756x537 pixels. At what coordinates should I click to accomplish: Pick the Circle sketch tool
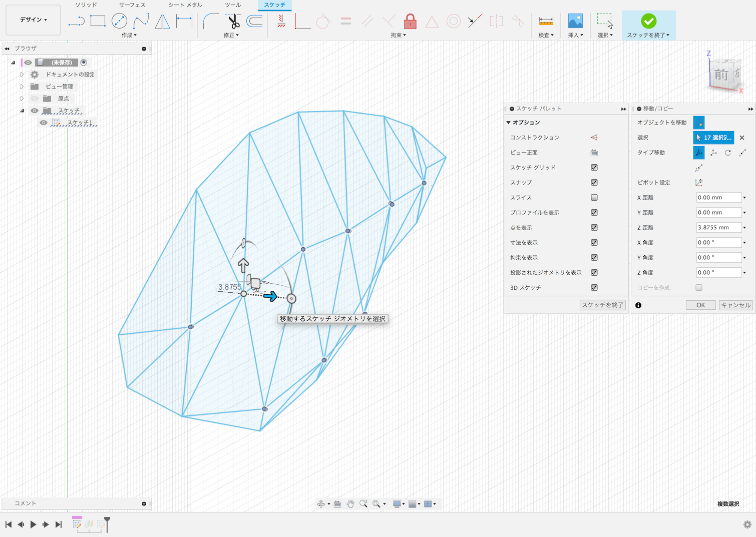pyautogui.click(x=119, y=21)
